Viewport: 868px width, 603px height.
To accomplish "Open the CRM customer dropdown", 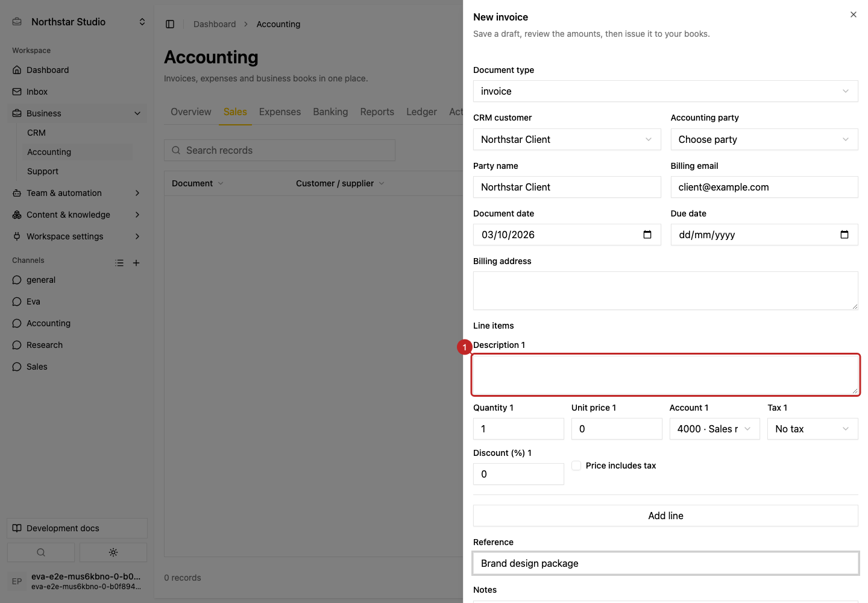I will click(567, 139).
